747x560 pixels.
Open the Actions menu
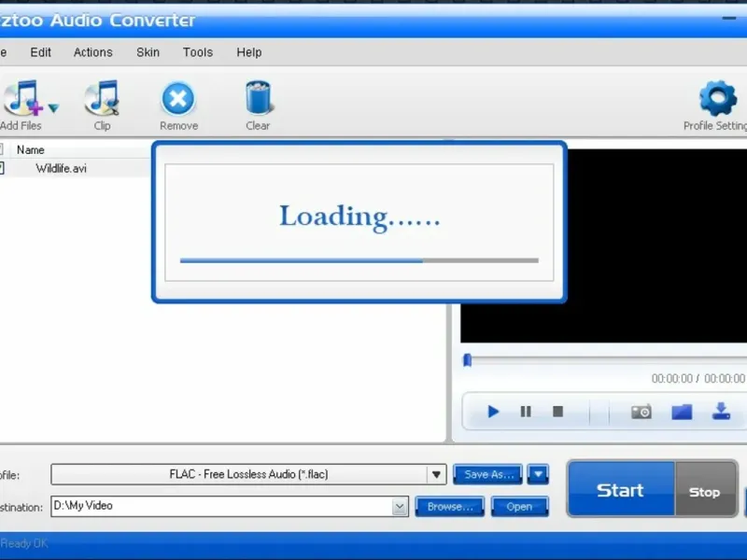(x=92, y=52)
